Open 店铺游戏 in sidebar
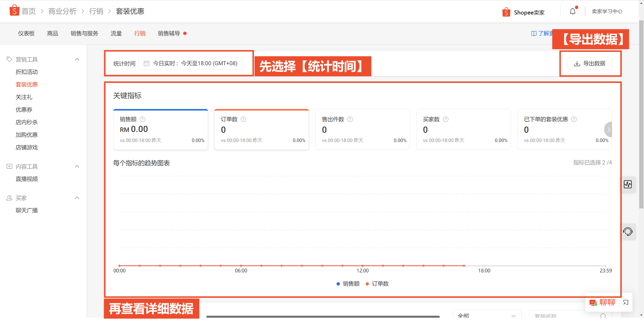 26,147
